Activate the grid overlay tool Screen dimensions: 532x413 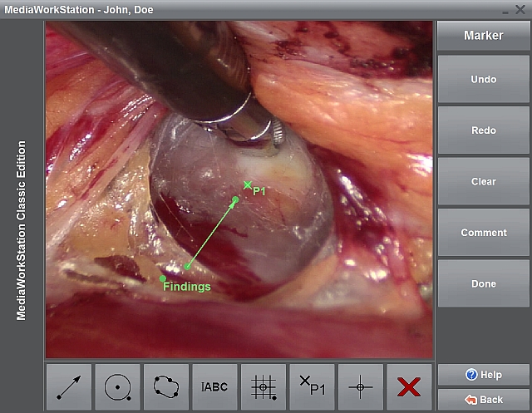point(264,387)
